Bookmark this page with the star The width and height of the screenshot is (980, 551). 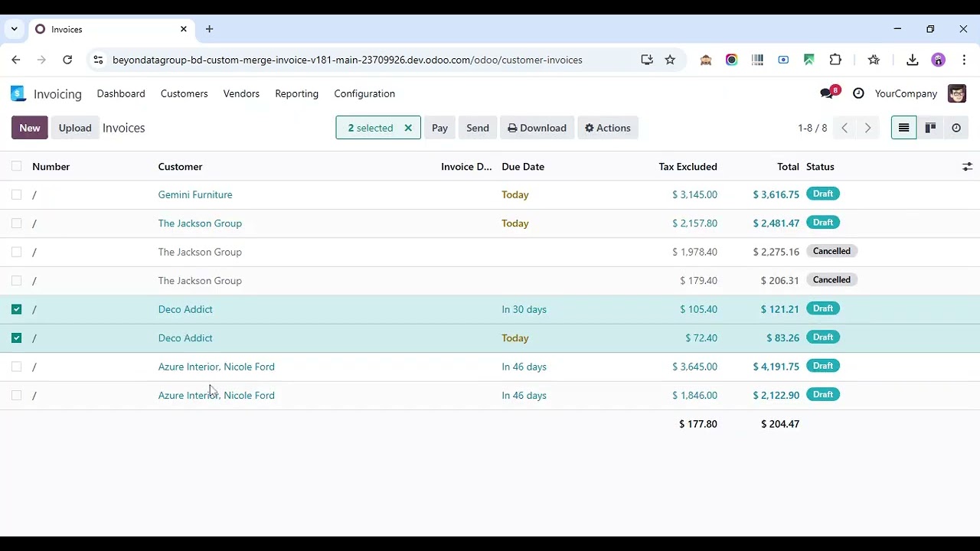pos(670,60)
